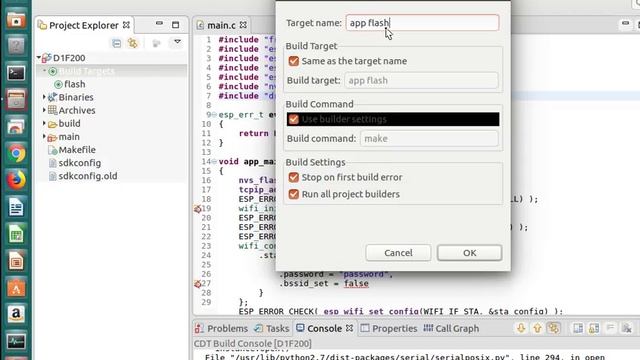Collapse the esp_err_t function fold at line 9
This screenshot has height=360, width=640.
pos(214,115)
